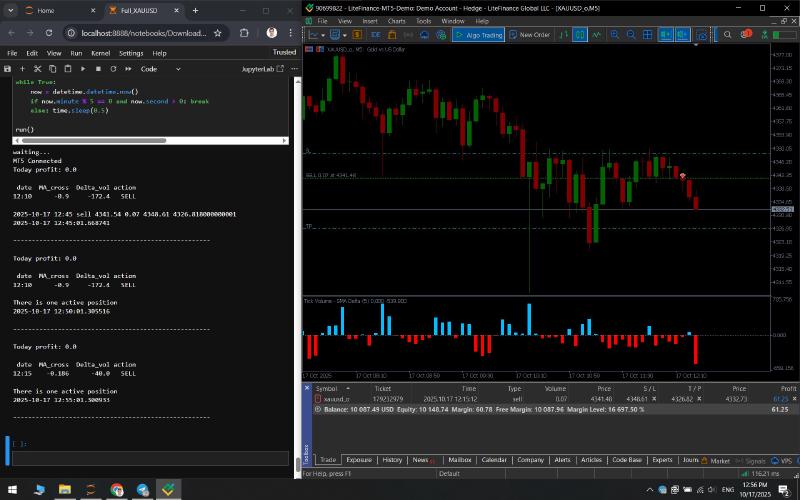Image resolution: width=800 pixels, height=500 pixels.
Task: Restart the Jupyter kernel
Action: (x=113, y=69)
